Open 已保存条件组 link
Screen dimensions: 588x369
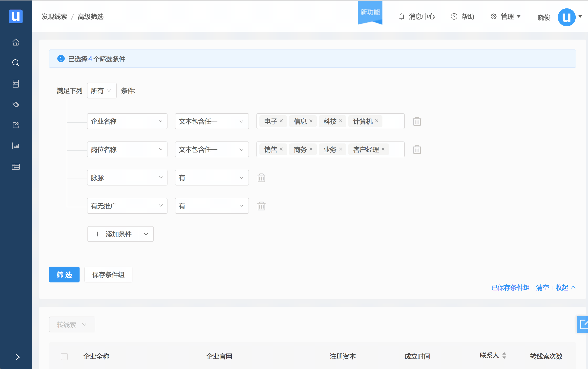coord(510,287)
